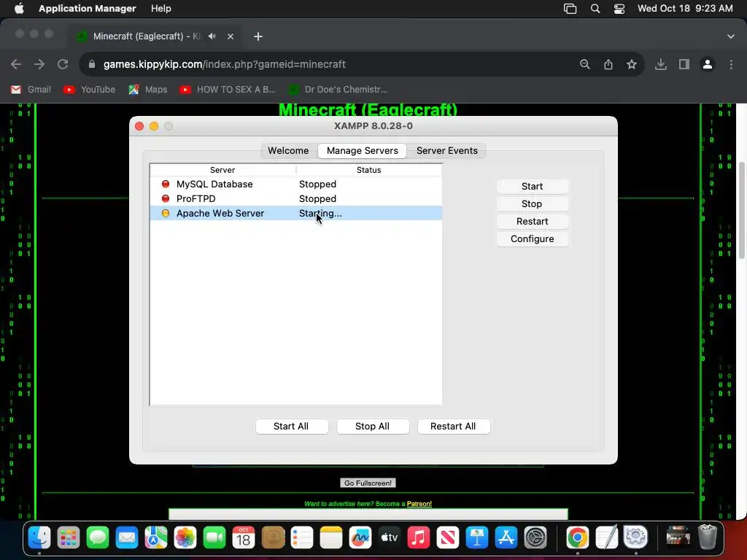Click Restart All button
The image size is (747, 560).
click(x=453, y=426)
